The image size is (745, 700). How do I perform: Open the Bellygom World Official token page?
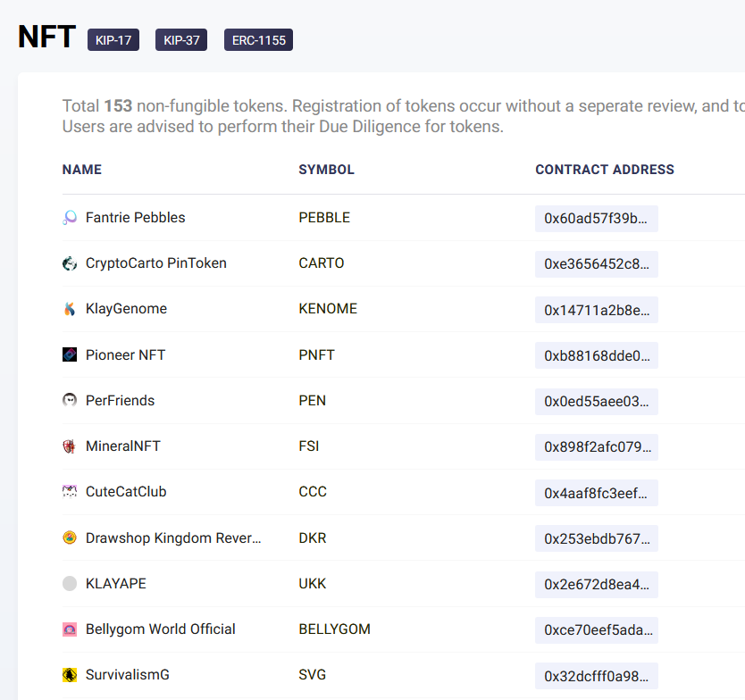point(161,629)
